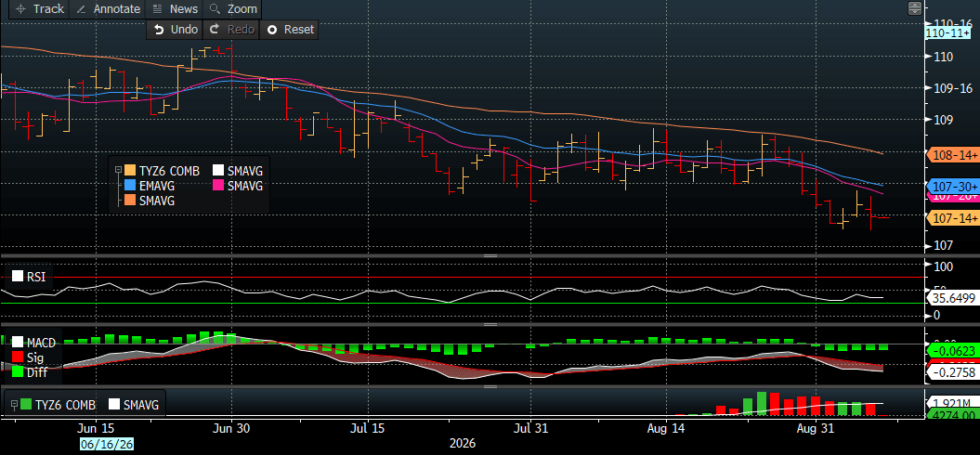Viewport: 980px width, 455px height.
Task: Activate the Track crosshair tool
Action: pos(40,8)
